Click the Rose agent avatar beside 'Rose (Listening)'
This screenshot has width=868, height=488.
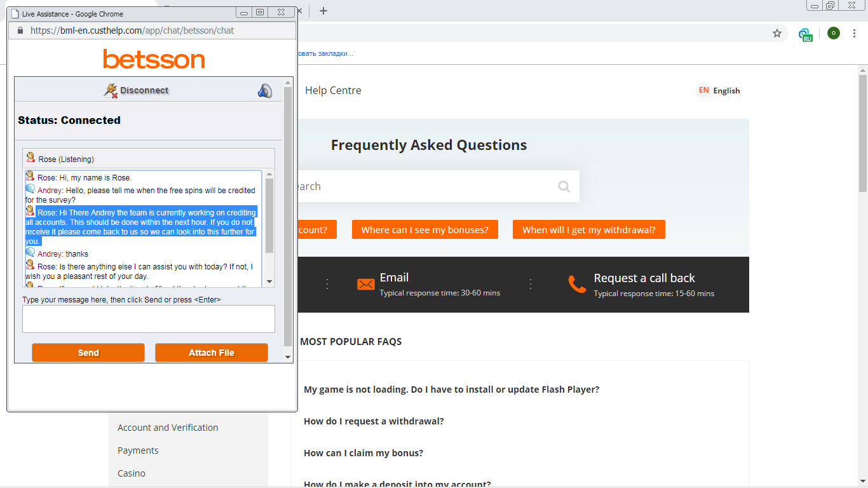(31, 158)
